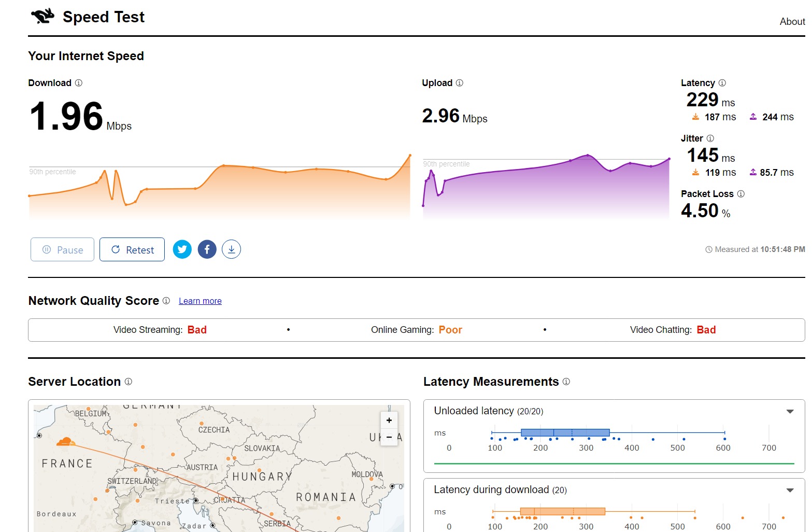
Task: Click the download jitter arrow icon 119 ms
Action: pyautogui.click(x=695, y=173)
